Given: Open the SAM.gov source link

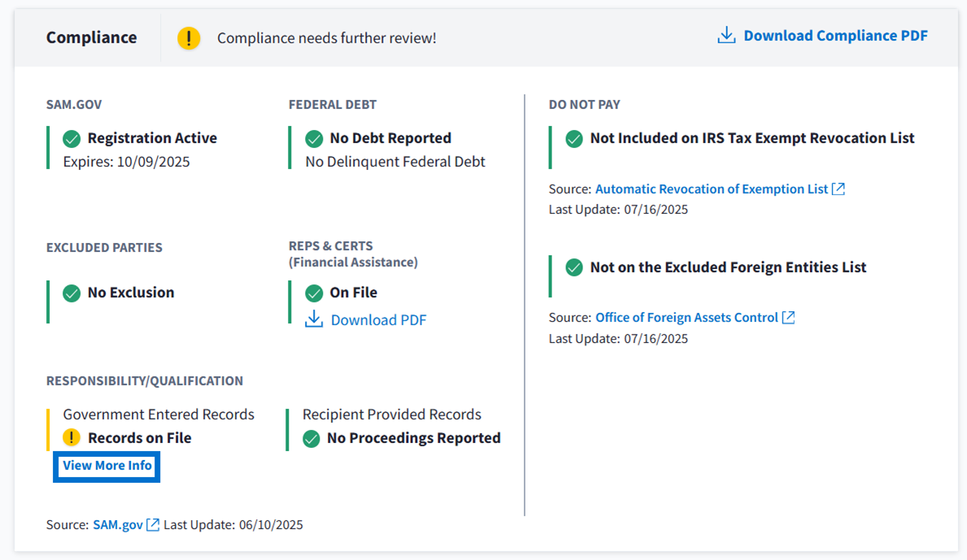Looking at the screenshot, I should click(x=118, y=525).
